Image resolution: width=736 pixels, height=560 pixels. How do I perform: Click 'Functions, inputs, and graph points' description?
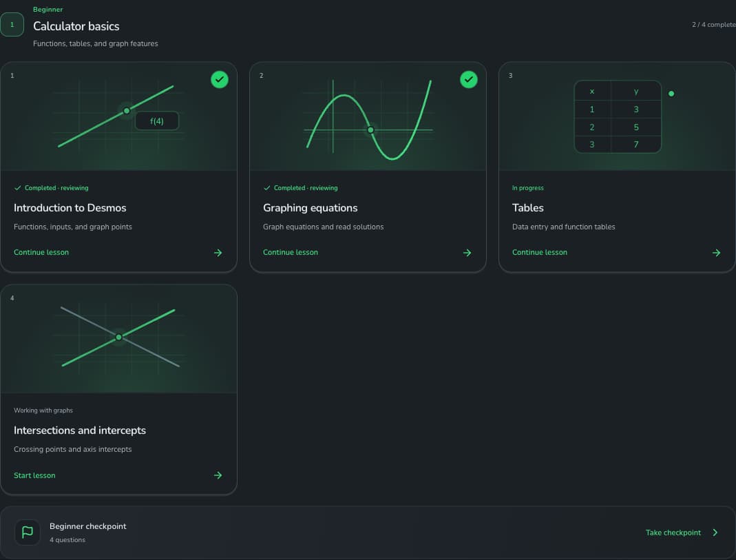click(x=73, y=227)
